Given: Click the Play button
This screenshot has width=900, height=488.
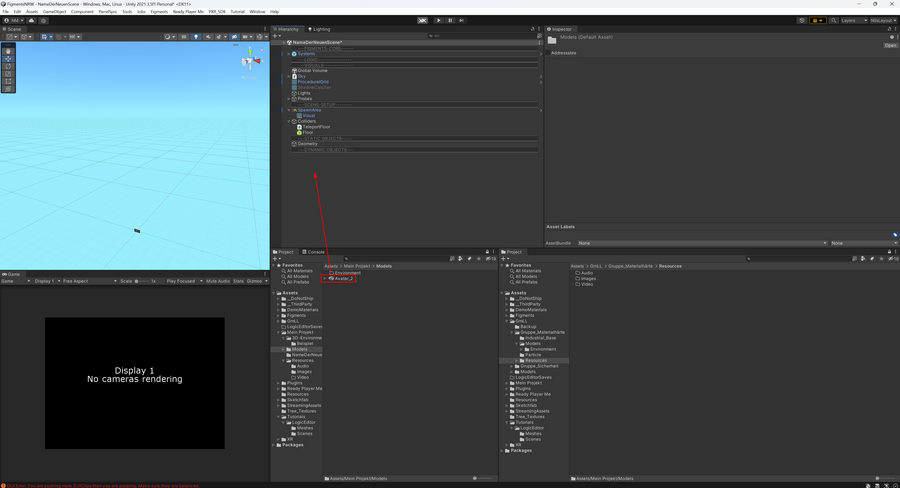Looking at the screenshot, I should [439, 20].
